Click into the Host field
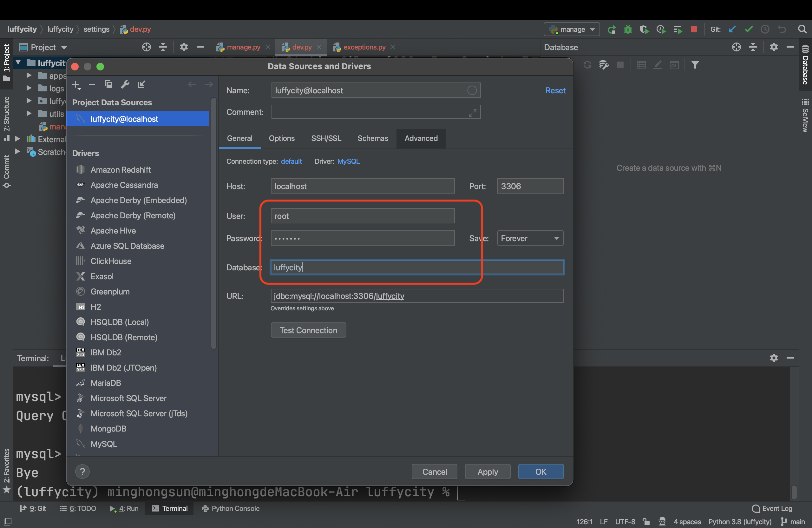 (x=363, y=186)
